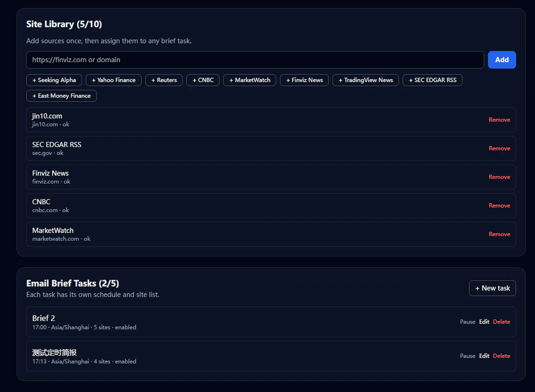535x392 pixels.
Task: Add SEC EDGAR RSS quick source chip
Action: tap(432, 80)
